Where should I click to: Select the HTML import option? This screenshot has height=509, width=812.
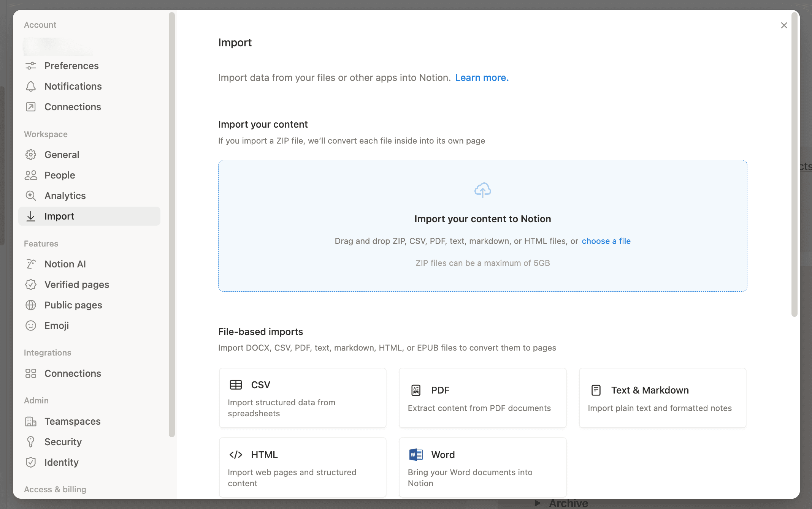coord(302,467)
